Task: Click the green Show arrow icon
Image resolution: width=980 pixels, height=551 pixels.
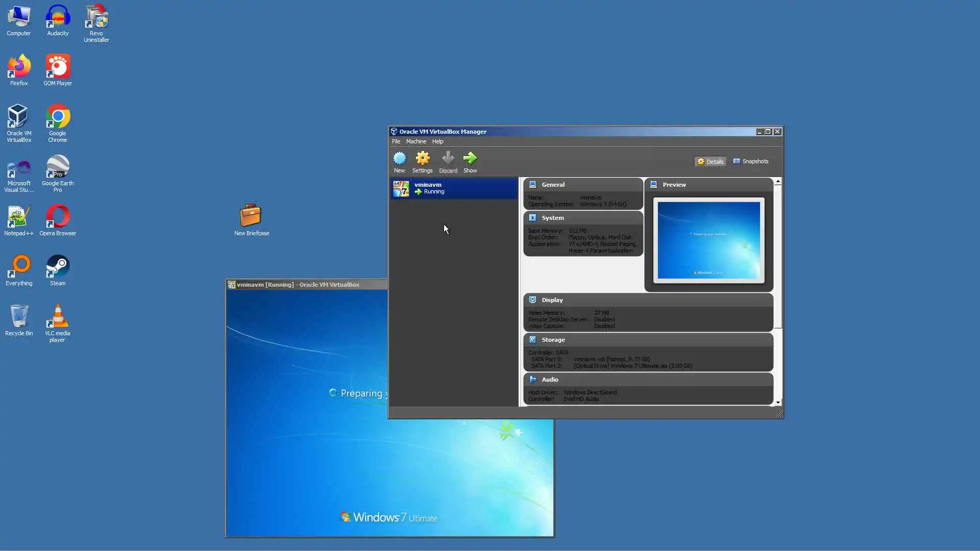Action: point(470,159)
